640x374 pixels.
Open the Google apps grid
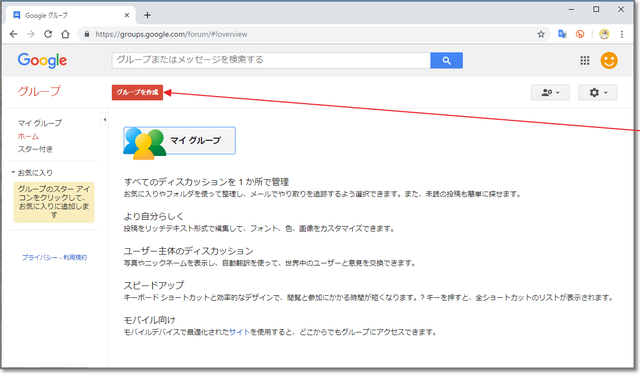click(585, 60)
